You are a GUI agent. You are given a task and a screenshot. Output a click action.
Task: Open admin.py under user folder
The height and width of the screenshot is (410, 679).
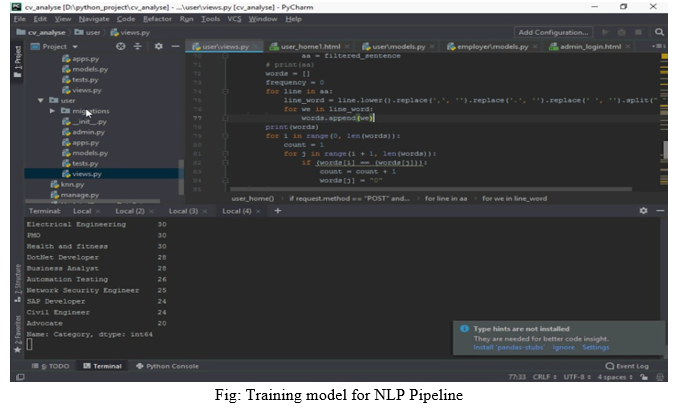point(88,132)
